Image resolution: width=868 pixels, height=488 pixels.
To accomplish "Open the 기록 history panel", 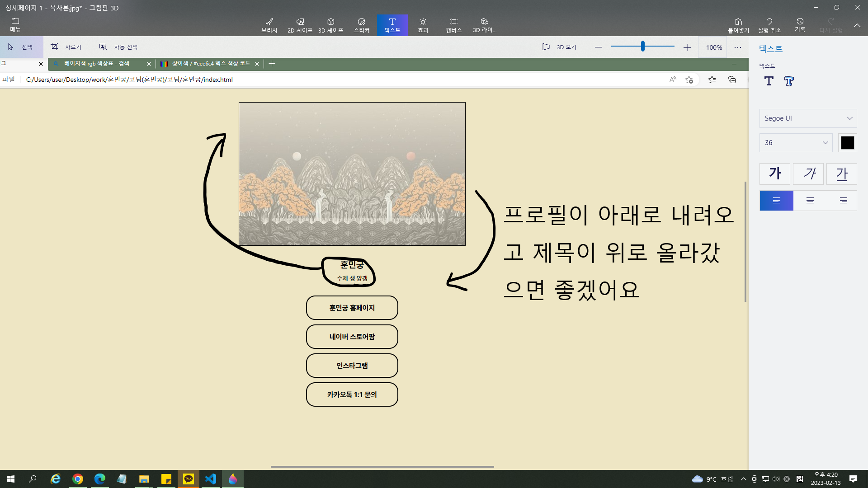I will pyautogui.click(x=800, y=25).
